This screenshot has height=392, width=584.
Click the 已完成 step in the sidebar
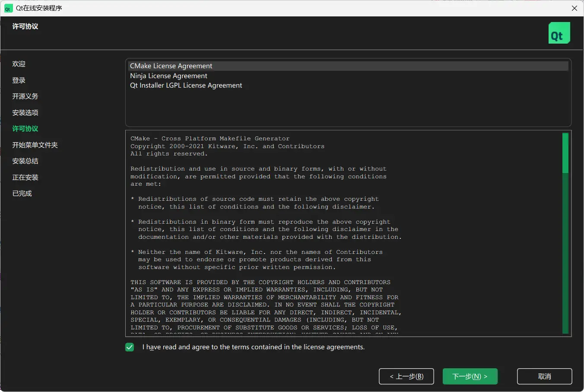click(22, 193)
